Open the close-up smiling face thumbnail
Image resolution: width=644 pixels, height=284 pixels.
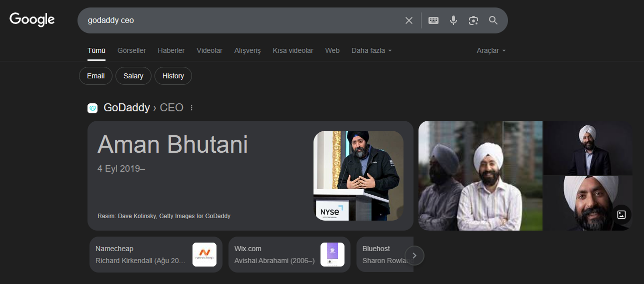pyautogui.click(x=588, y=203)
